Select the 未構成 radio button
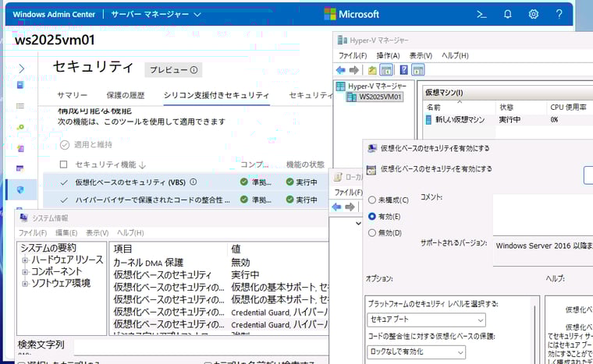593x364 pixels. click(372, 200)
